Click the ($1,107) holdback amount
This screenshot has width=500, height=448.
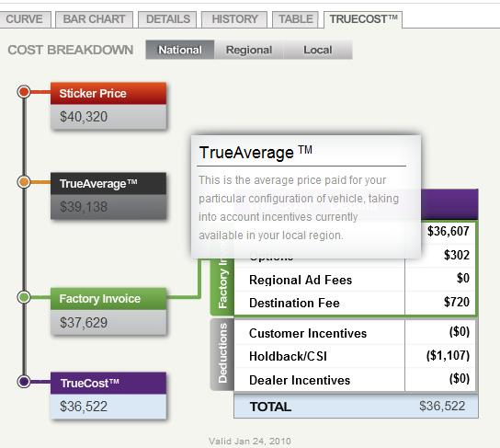tap(448, 355)
